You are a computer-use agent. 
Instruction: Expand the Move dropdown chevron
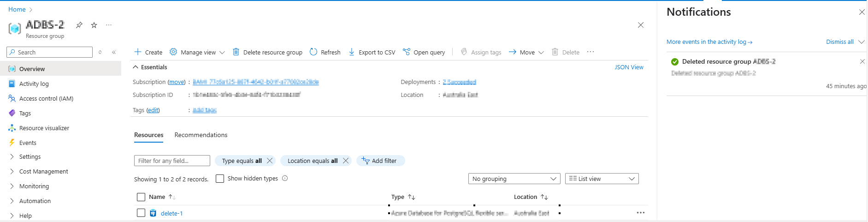click(541, 53)
